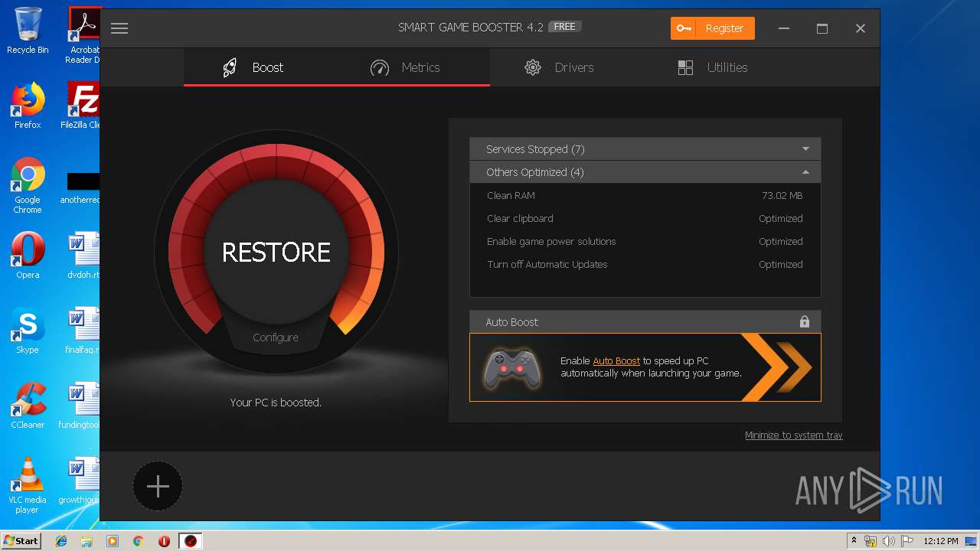
Task: Open the Recycle Bin desktop icon
Action: coord(28,31)
